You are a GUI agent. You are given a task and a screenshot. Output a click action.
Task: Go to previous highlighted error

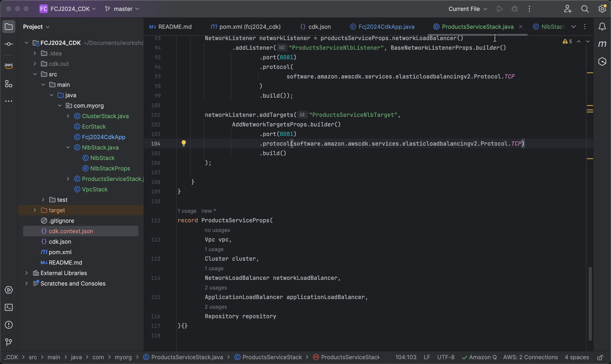point(579,41)
